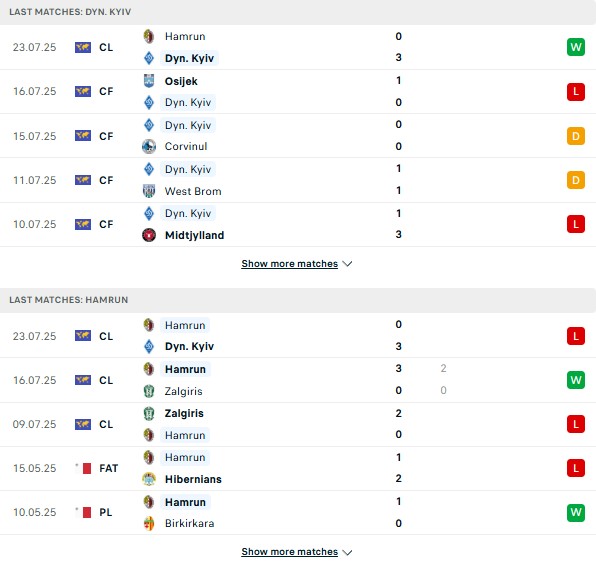This screenshot has width=596, height=570.
Task: Click the Osijek team crest icon
Action: tap(149, 81)
